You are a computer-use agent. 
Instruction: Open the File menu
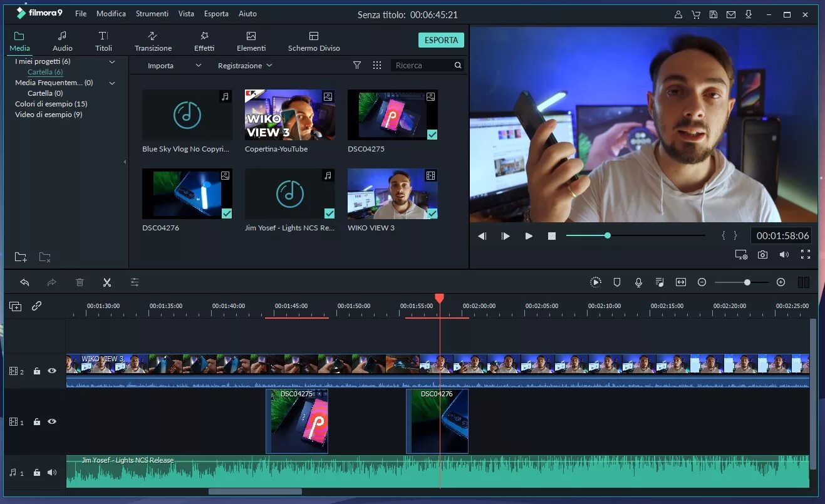tap(81, 13)
